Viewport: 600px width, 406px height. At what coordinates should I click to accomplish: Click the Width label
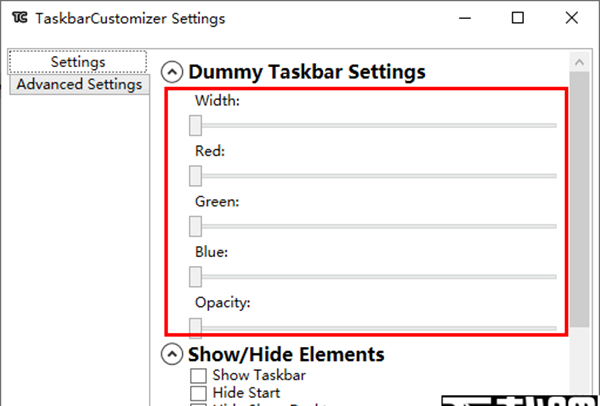click(217, 101)
